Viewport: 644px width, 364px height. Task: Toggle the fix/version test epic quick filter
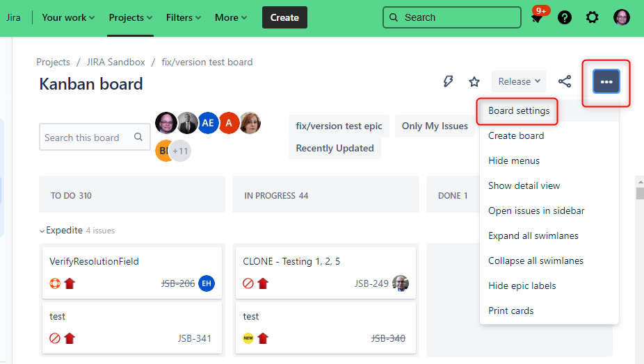click(x=339, y=126)
